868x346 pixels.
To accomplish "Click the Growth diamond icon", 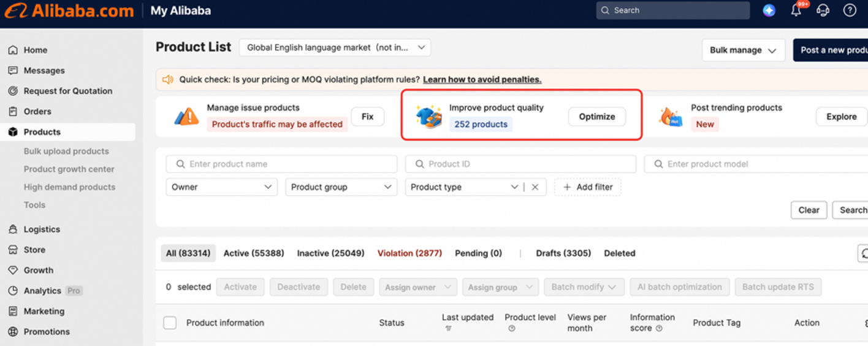I will point(13,270).
